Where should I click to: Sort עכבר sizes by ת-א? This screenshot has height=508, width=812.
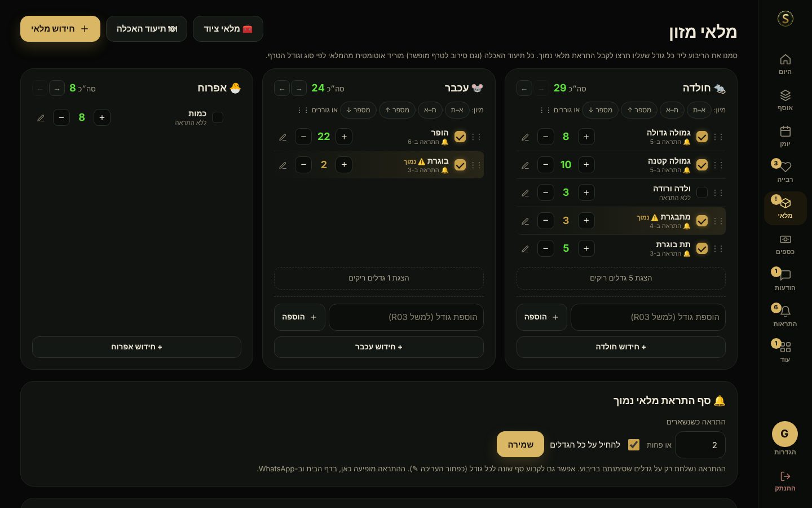(x=430, y=110)
